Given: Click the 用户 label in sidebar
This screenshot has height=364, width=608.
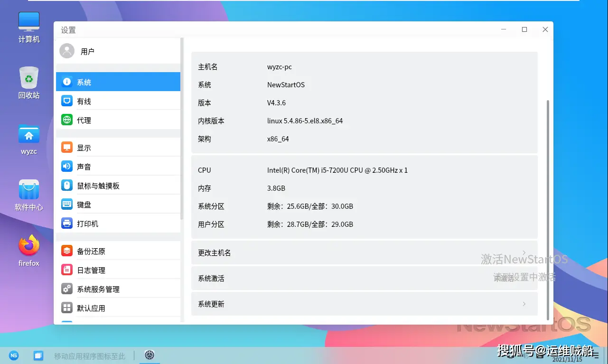Looking at the screenshot, I should [87, 52].
